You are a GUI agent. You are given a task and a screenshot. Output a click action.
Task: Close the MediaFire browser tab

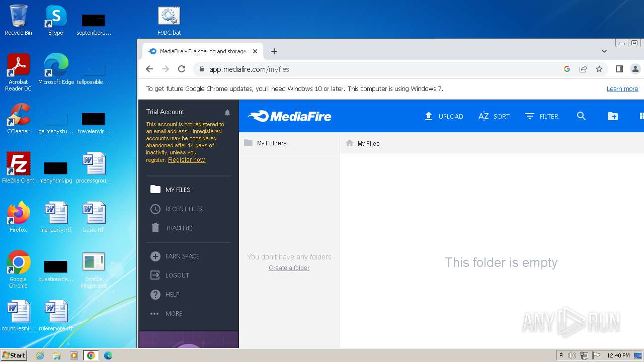(255, 51)
